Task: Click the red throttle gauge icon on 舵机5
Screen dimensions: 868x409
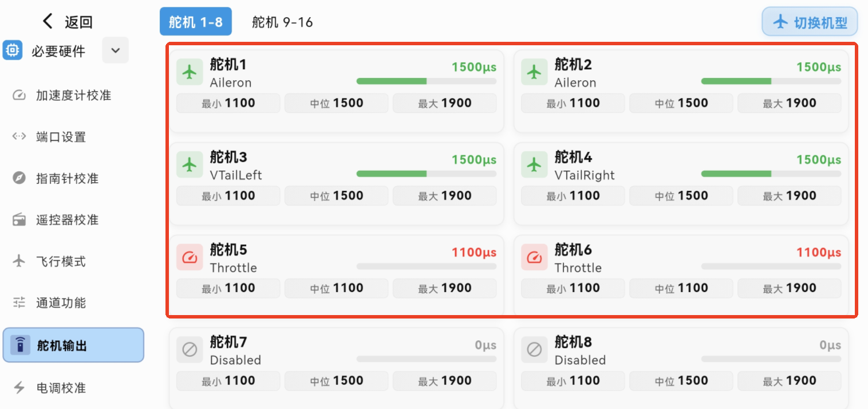Action: click(190, 258)
